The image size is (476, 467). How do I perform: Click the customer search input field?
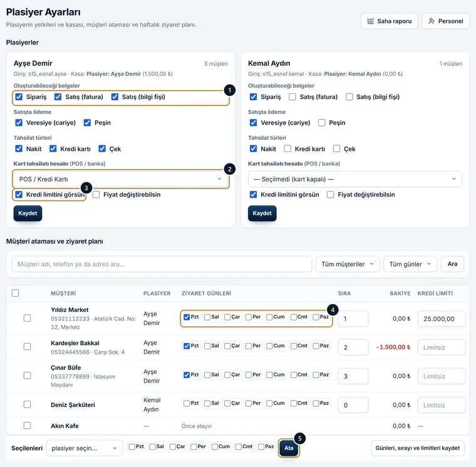(x=162, y=264)
